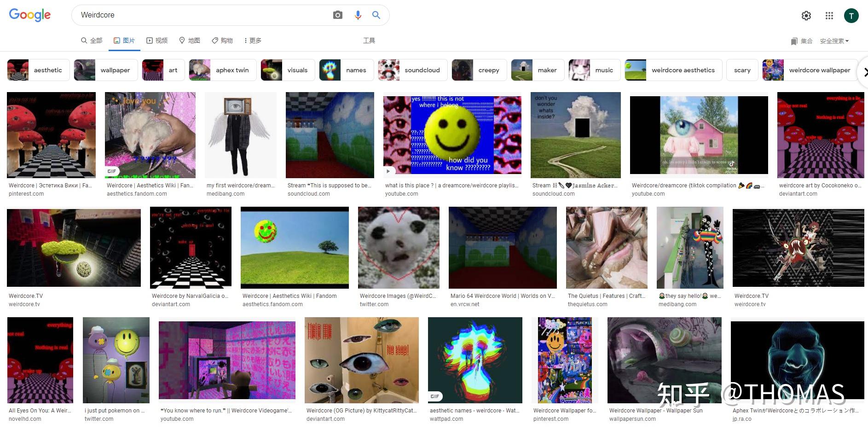This screenshot has height=430, width=868.
Task: Filter by the wallpaper chip
Action: pos(105,70)
